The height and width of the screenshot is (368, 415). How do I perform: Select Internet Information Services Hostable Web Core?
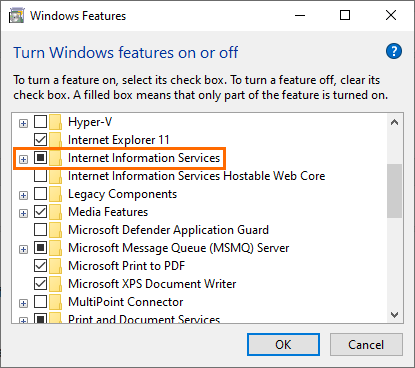click(197, 176)
